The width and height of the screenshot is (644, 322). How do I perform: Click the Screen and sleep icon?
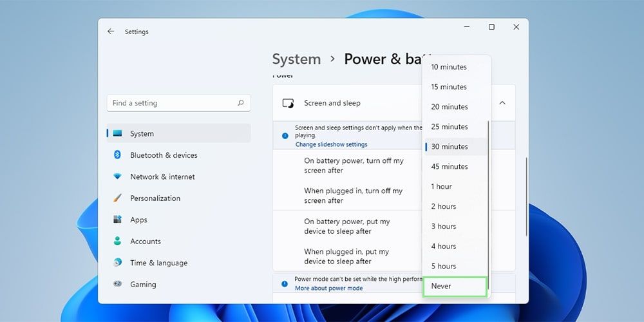pos(289,103)
